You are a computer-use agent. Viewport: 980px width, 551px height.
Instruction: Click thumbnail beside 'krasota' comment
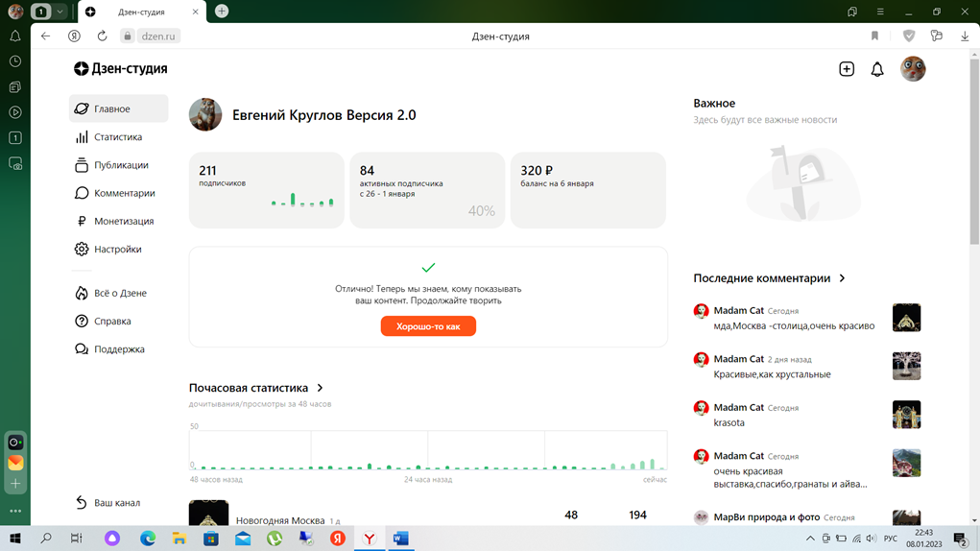pos(906,414)
